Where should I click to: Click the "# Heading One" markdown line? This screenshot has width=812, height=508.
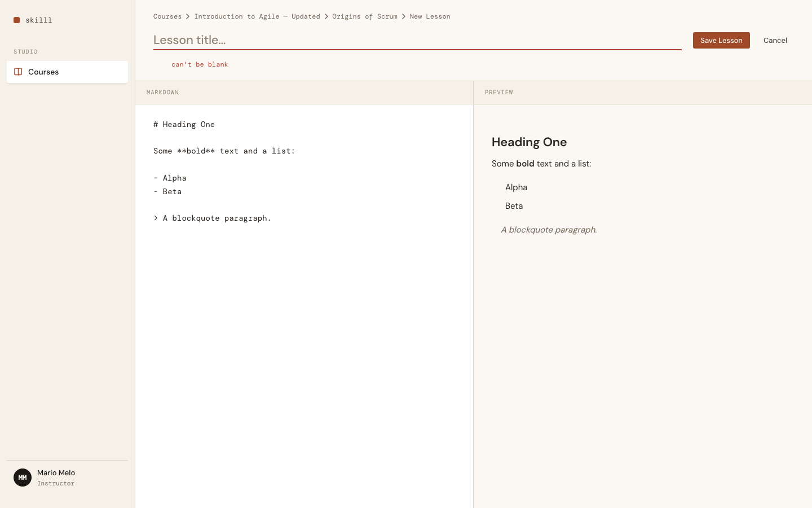click(x=184, y=124)
